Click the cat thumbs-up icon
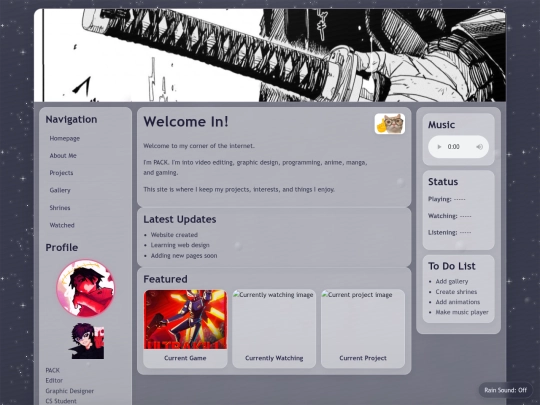Viewport: 540px width, 405px height. point(390,124)
